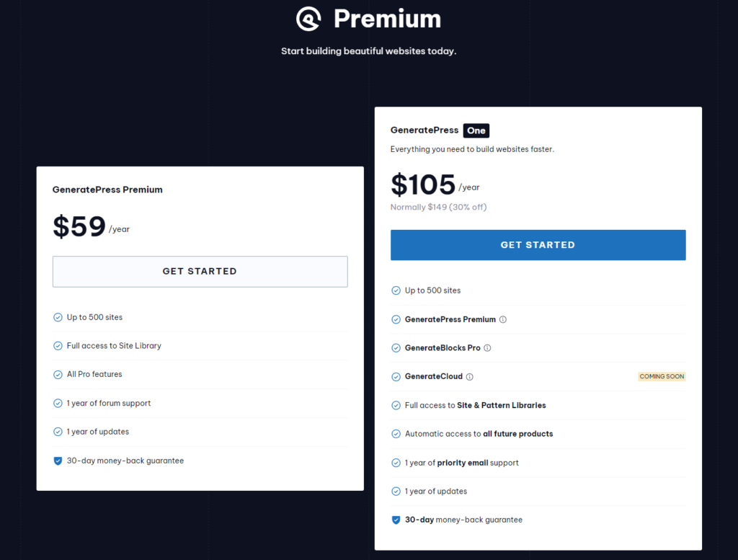Click the GenerateCloud feature label
The image size is (738, 560).
tap(433, 376)
